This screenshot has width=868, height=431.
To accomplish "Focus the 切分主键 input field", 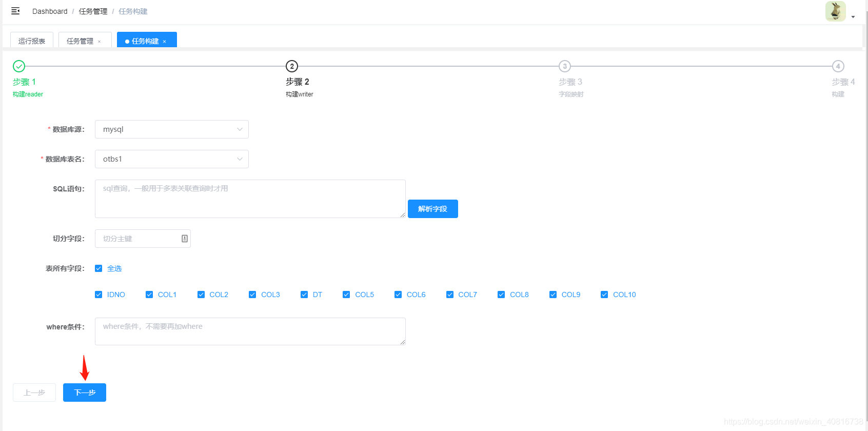I will pos(143,239).
